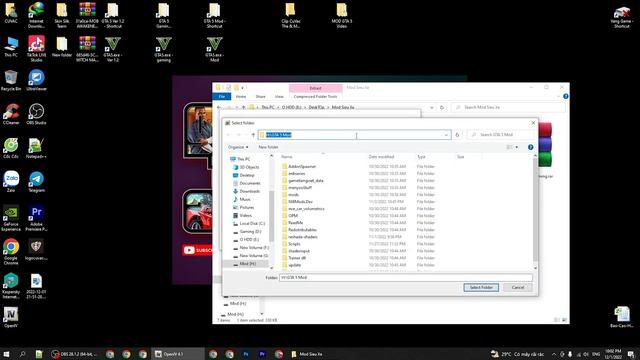Open the dialog's blue help icon
This screenshot has height=360, width=640.
530,147
